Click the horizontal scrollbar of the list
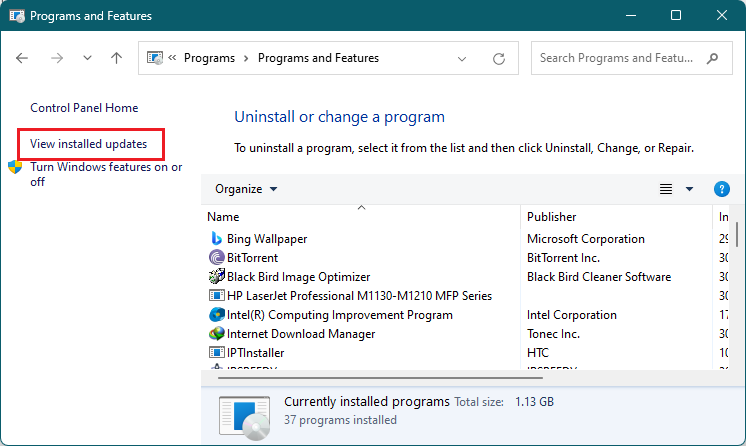 pos(380,378)
